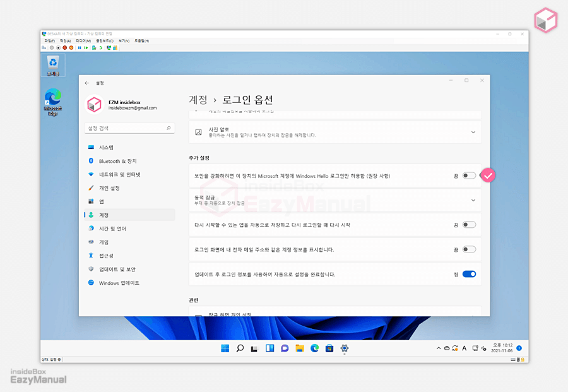Open taskbar clock 오후 10:12

[x=502, y=348]
